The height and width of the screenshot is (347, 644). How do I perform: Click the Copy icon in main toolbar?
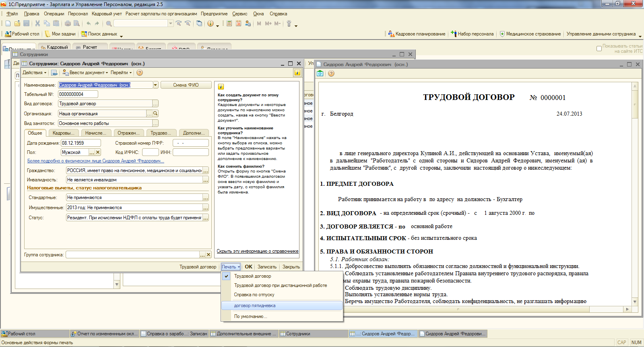pyautogui.click(x=47, y=23)
